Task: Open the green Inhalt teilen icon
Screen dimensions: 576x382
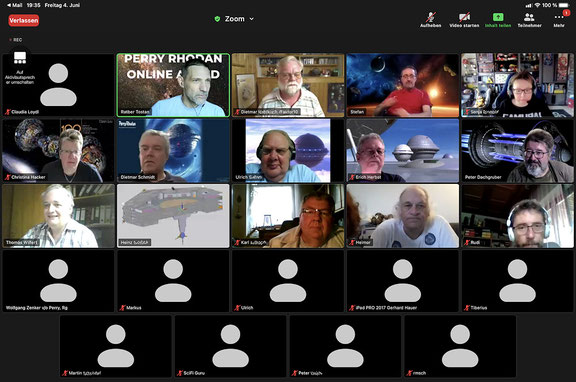Action: [498, 20]
